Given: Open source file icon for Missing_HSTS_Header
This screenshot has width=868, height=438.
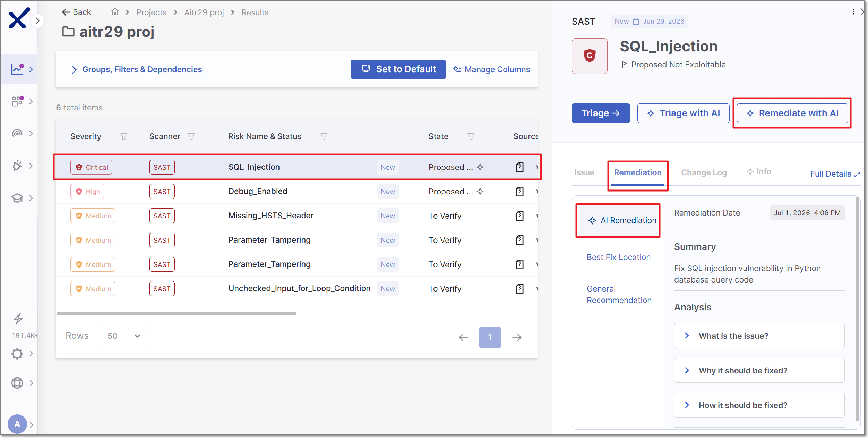Looking at the screenshot, I should [x=519, y=216].
